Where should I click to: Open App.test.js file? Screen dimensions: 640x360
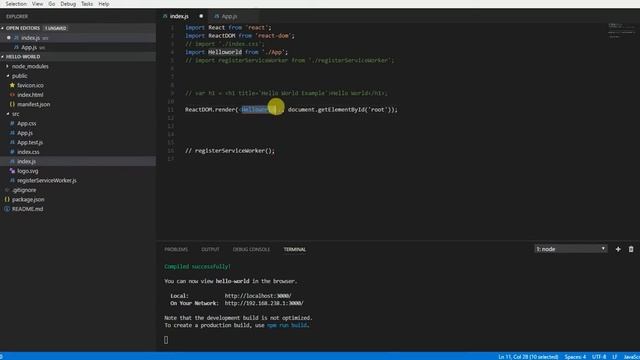pos(30,142)
